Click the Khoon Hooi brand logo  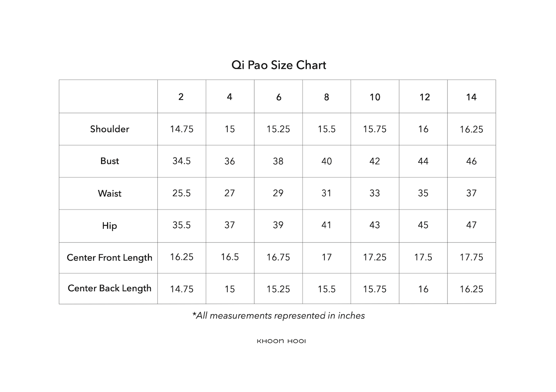pos(281,341)
